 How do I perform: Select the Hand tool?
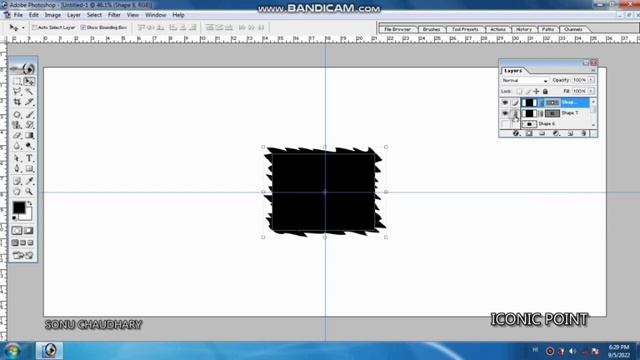pyautogui.click(x=17, y=191)
